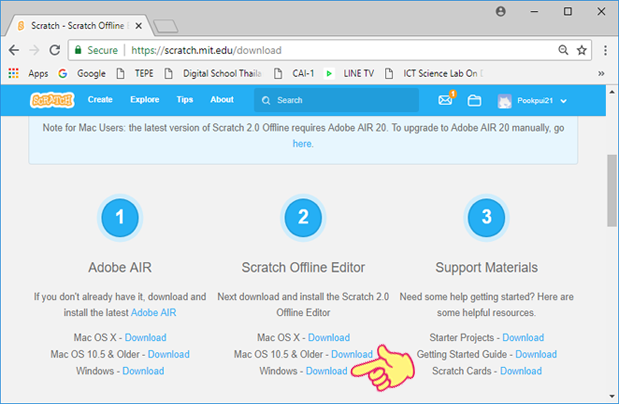
Task: Click the address bar URL
Action: click(206, 50)
